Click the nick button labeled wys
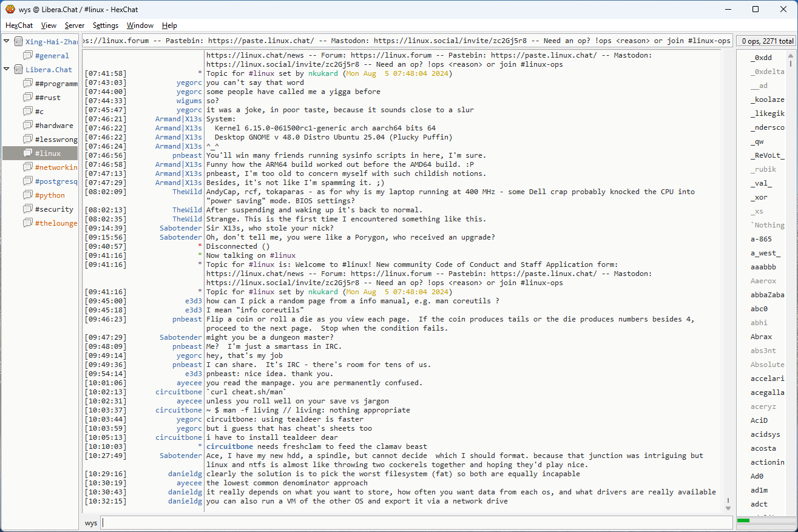The width and height of the screenshot is (798, 532). (90, 523)
